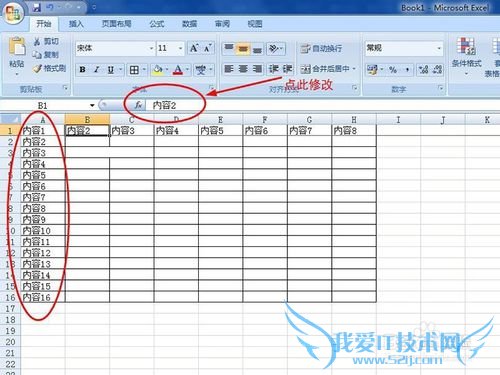Open font size dropdown 11

tap(180, 49)
